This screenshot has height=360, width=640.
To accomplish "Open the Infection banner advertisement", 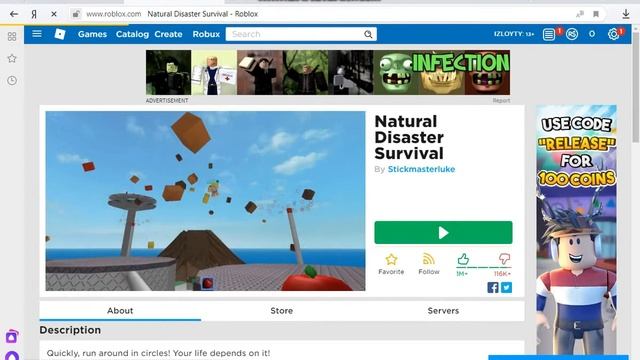I will click(x=328, y=72).
